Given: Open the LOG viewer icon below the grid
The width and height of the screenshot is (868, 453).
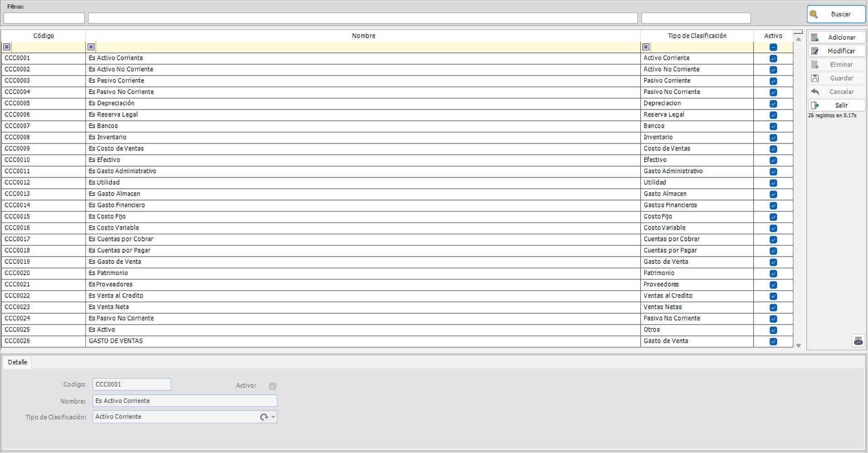Looking at the screenshot, I should coord(859,341).
